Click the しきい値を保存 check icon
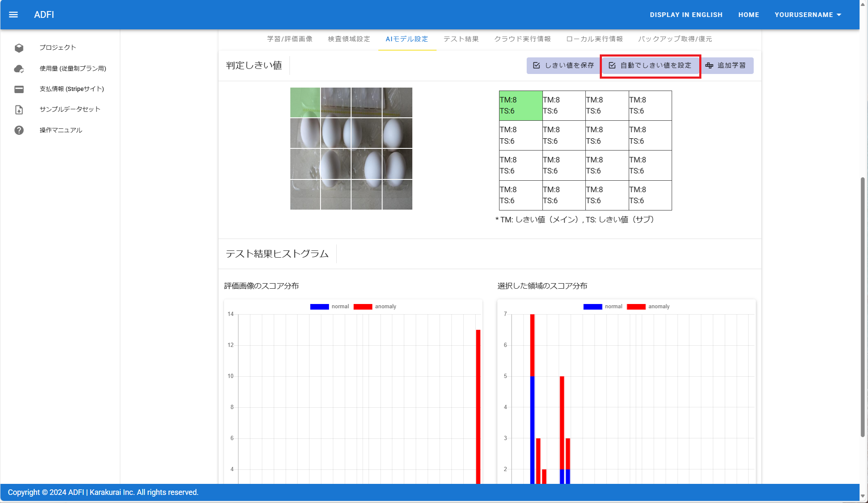The width and height of the screenshot is (868, 503). tap(536, 65)
